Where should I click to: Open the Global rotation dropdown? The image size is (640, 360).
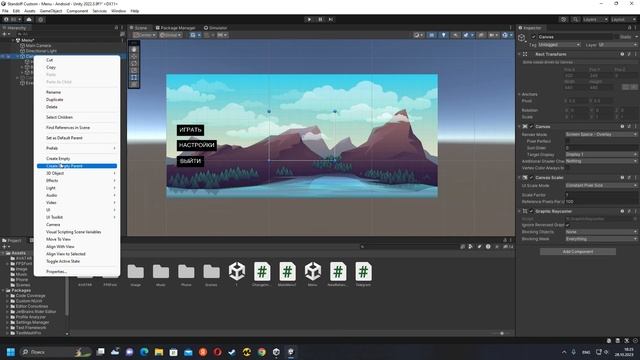[171, 35]
